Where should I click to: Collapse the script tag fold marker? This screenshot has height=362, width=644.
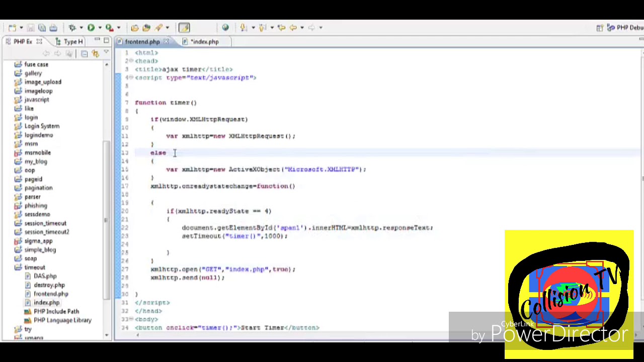click(x=131, y=77)
